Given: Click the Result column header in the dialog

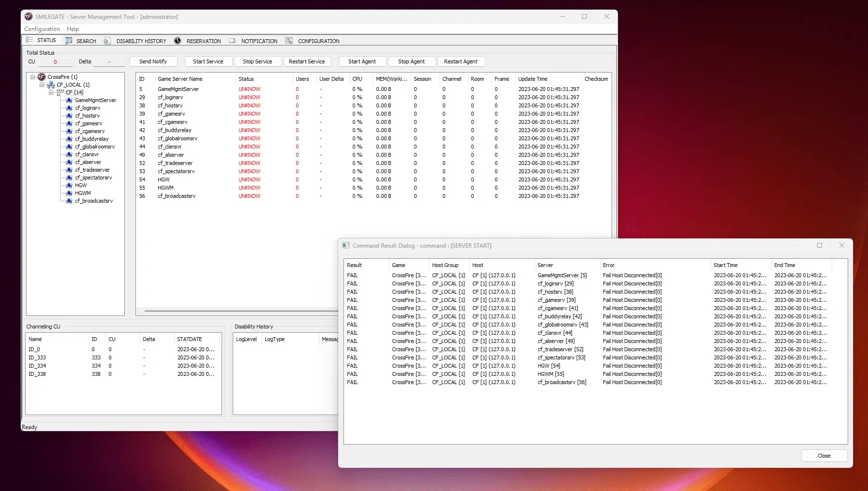Looking at the screenshot, I should tap(366, 265).
